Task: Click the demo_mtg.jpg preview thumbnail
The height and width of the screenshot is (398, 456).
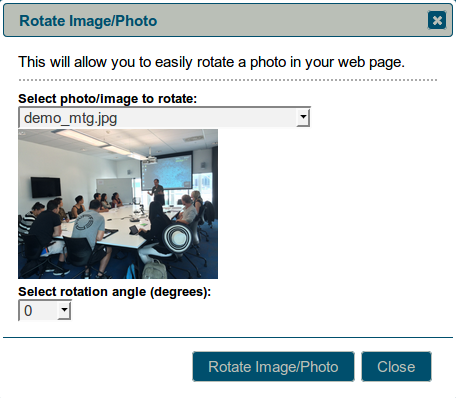Action: [118, 204]
